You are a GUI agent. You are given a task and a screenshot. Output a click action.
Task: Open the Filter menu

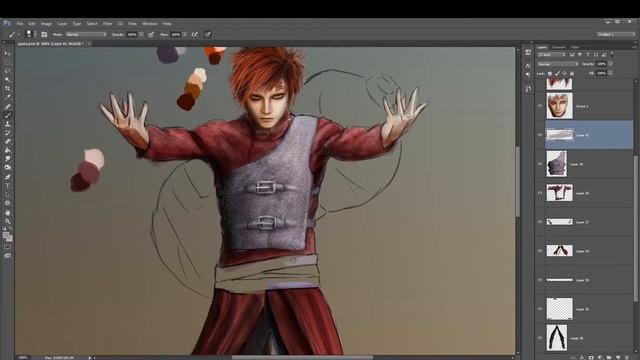107,24
